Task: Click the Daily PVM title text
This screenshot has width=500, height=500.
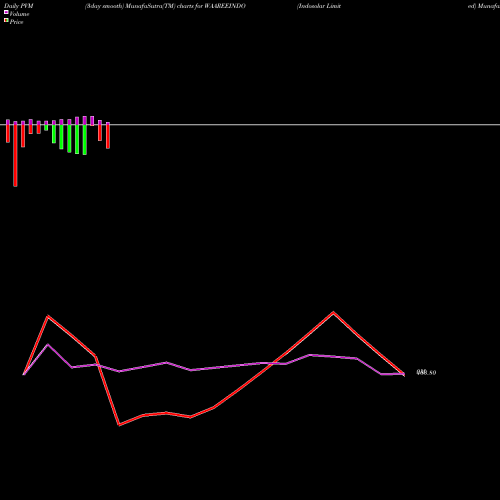Action: [x=19, y=6]
